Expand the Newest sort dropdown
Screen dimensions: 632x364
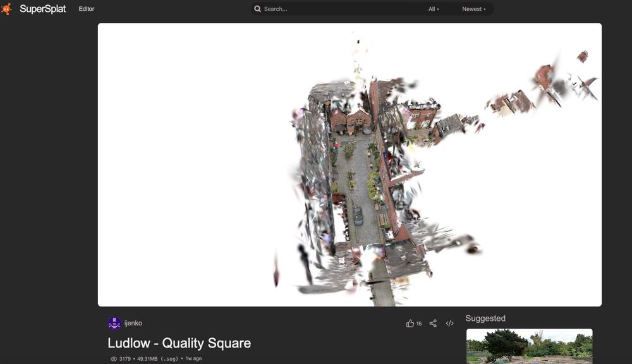pos(473,9)
